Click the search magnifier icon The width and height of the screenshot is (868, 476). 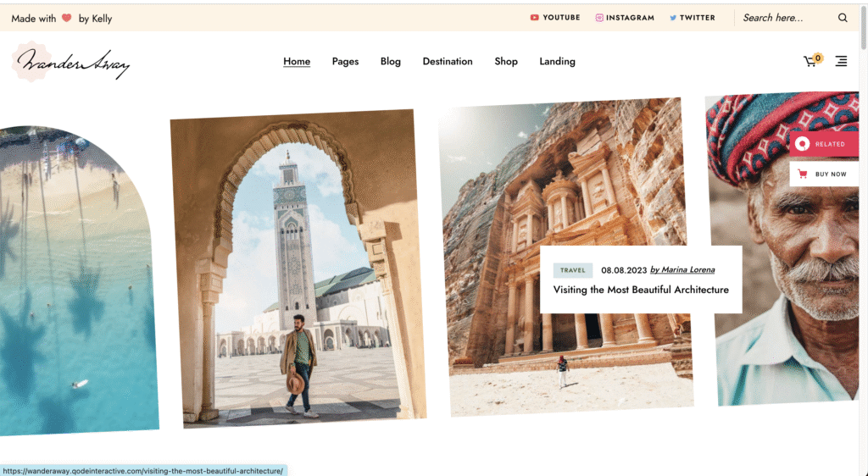click(843, 18)
